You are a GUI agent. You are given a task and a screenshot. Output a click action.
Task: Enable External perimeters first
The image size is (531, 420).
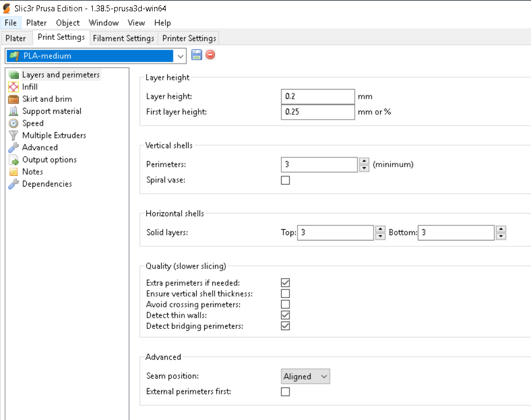286,392
